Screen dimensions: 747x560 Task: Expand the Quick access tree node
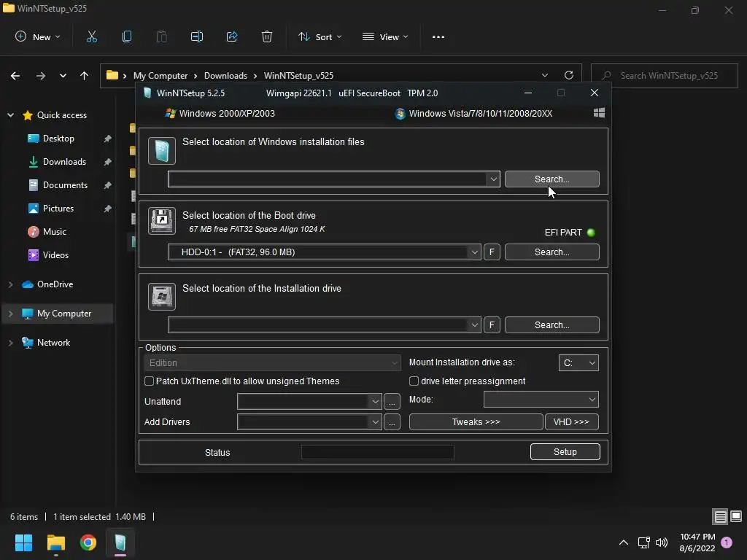(x=10, y=114)
